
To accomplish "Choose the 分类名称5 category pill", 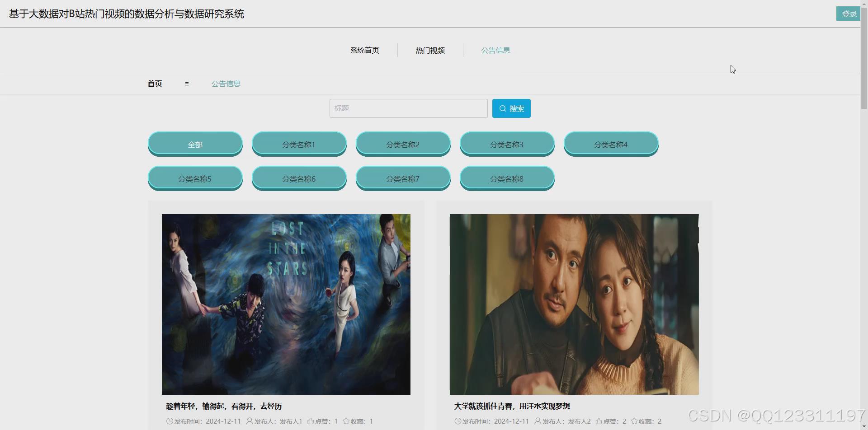I will (x=195, y=178).
